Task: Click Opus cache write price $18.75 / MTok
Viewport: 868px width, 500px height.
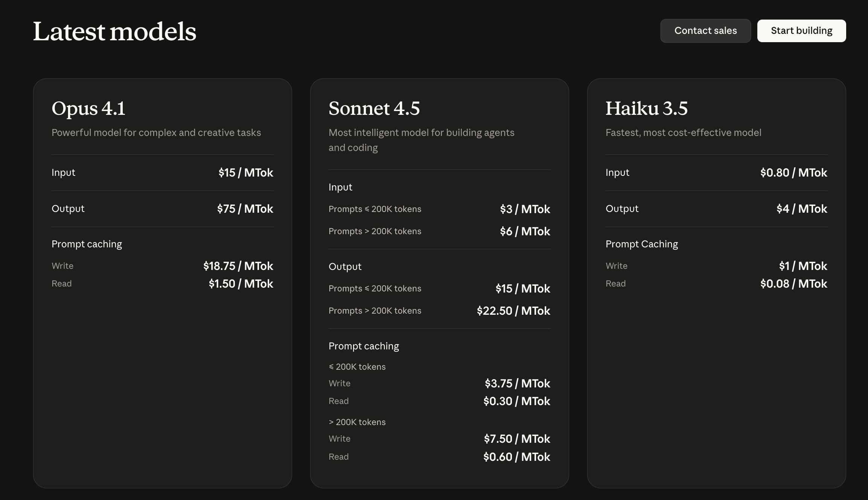Action: 238,266
